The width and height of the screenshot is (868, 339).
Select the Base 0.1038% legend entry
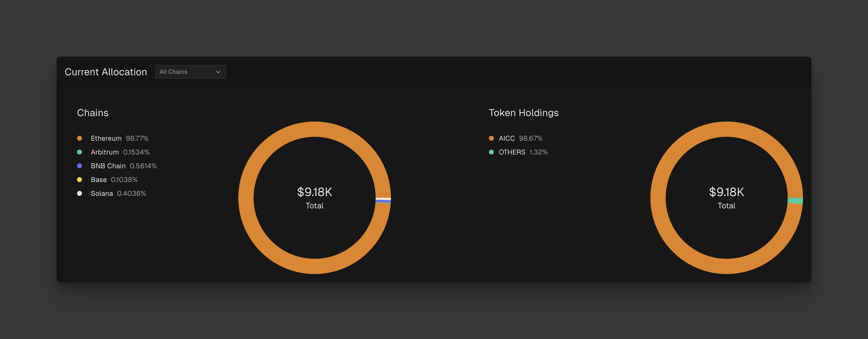point(114,180)
